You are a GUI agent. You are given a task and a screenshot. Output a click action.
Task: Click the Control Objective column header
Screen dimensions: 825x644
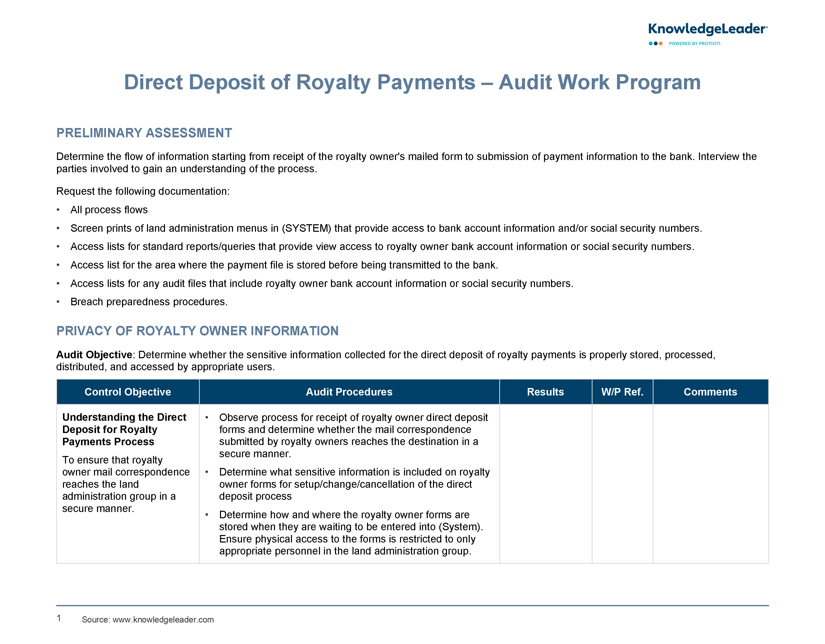click(128, 392)
